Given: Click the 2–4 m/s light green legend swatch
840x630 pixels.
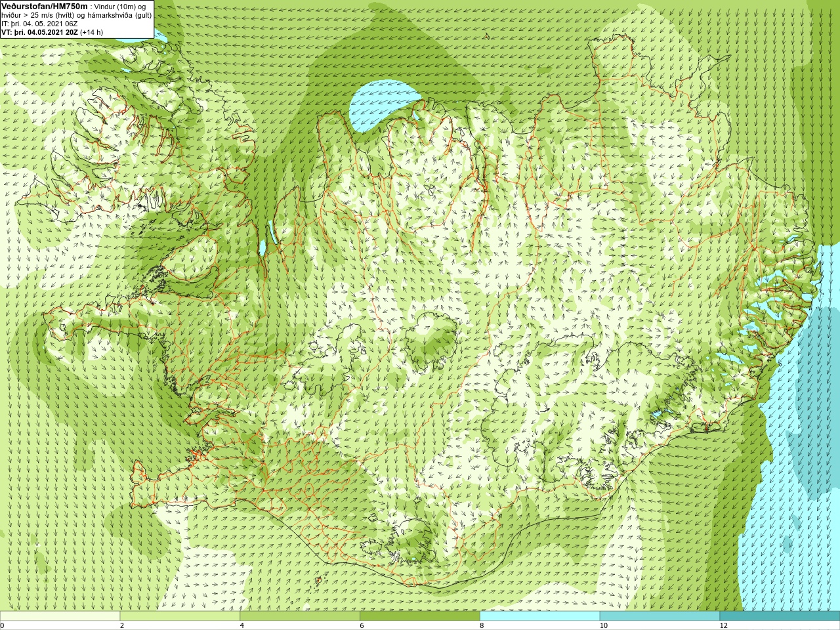Looking at the screenshot, I should click(x=180, y=616).
